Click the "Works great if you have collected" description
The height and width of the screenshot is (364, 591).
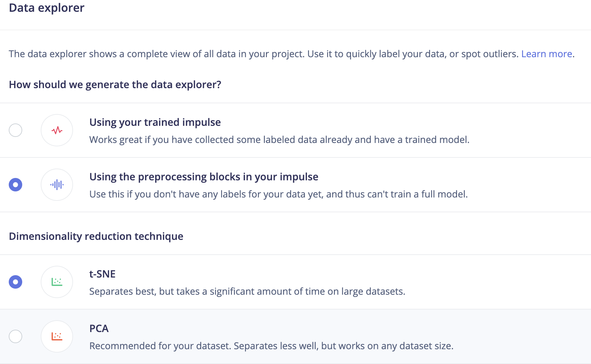pyautogui.click(x=279, y=140)
